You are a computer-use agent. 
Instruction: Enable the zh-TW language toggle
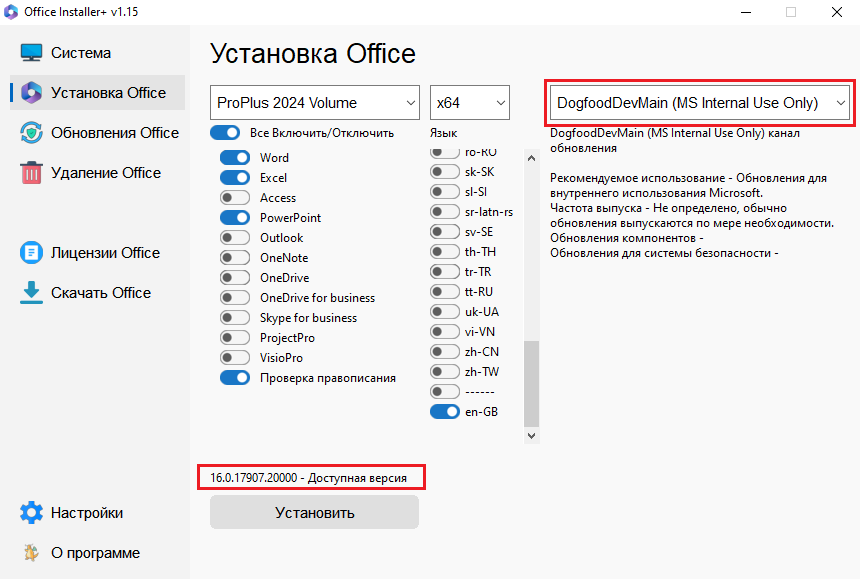click(x=445, y=372)
